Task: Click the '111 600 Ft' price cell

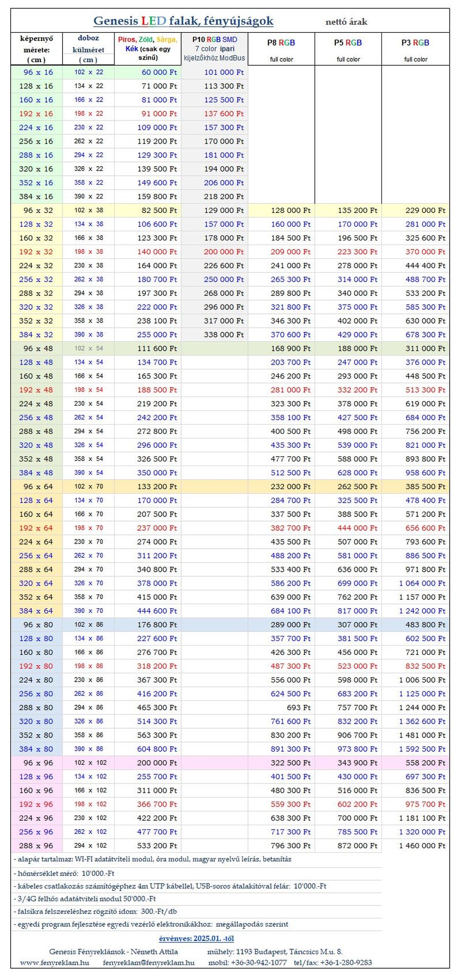Action: point(148,348)
